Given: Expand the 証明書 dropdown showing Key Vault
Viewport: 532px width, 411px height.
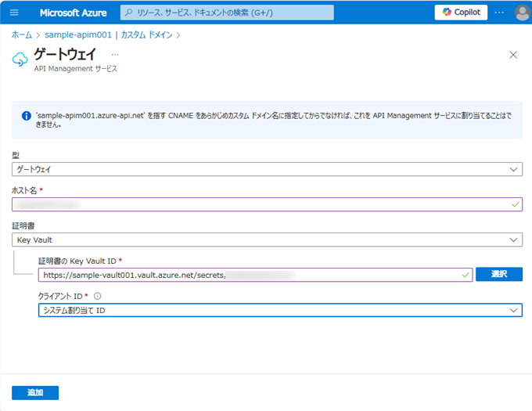Looking at the screenshot, I should coord(267,240).
